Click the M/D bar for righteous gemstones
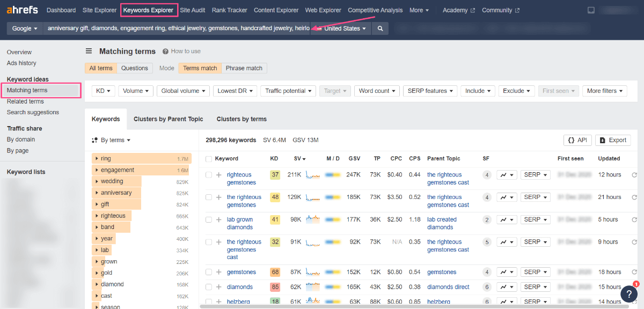This screenshot has width=644, height=309. (333, 175)
